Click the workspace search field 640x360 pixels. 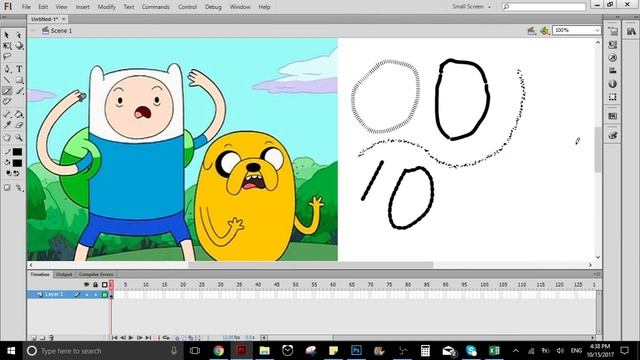click(x=544, y=7)
